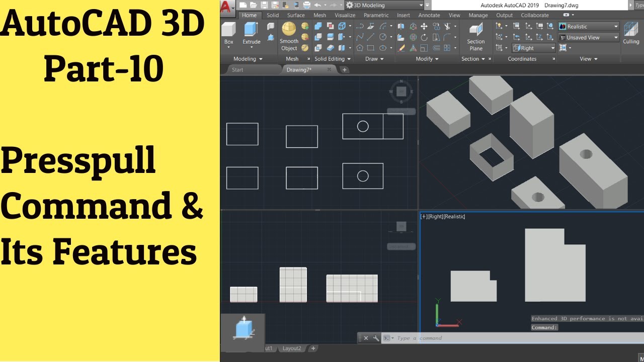This screenshot has width=644, height=362.
Task: Switch to the Collaborate ribbon tab
Action: [x=535, y=16]
